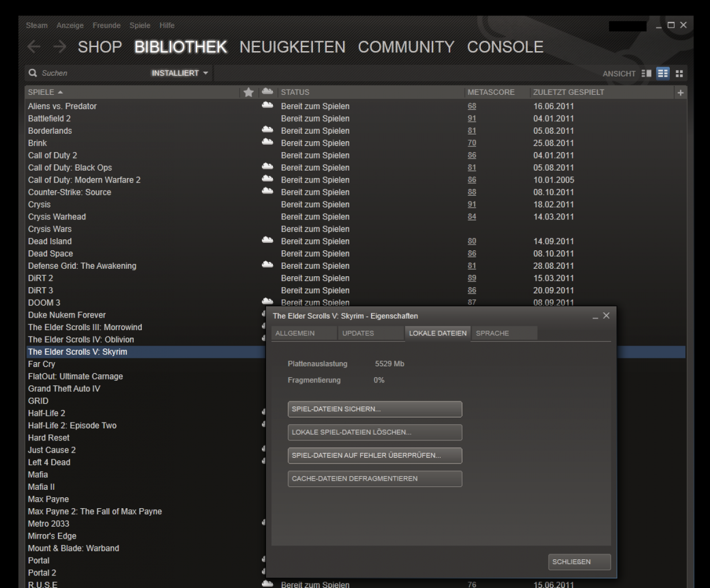Image resolution: width=710 pixels, height=588 pixels.
Task: Add a column with plus icon
Action: pos(680,92)
